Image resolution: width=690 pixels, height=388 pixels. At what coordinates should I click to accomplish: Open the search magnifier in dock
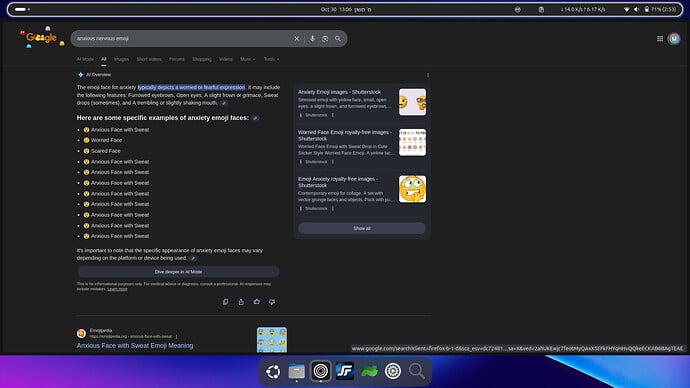[416, 371]
